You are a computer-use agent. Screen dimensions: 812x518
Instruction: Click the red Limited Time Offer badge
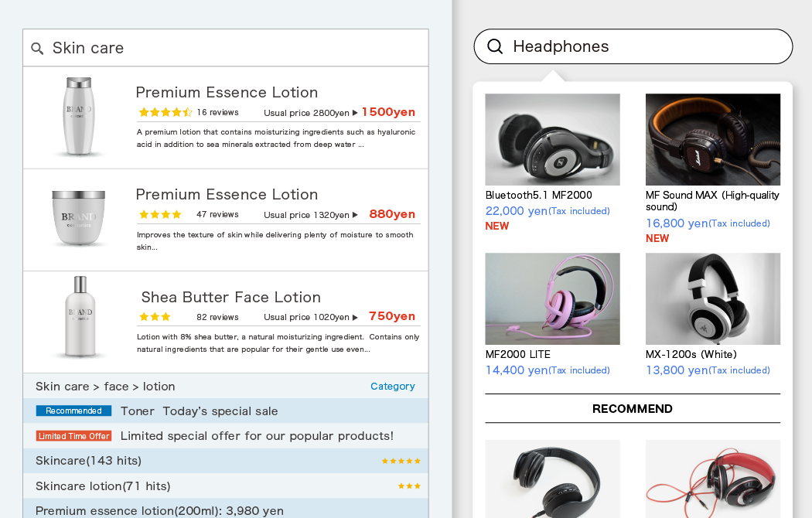[73, 436]
